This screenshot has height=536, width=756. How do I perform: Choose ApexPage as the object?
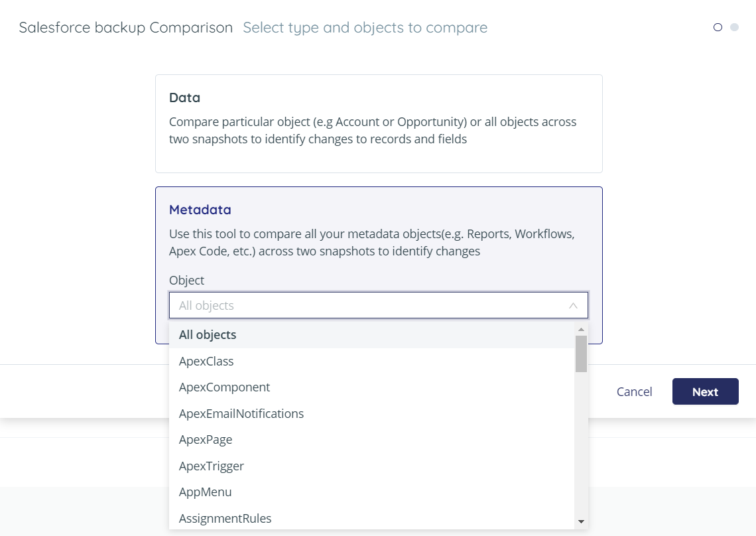click(x=206, y=439)
